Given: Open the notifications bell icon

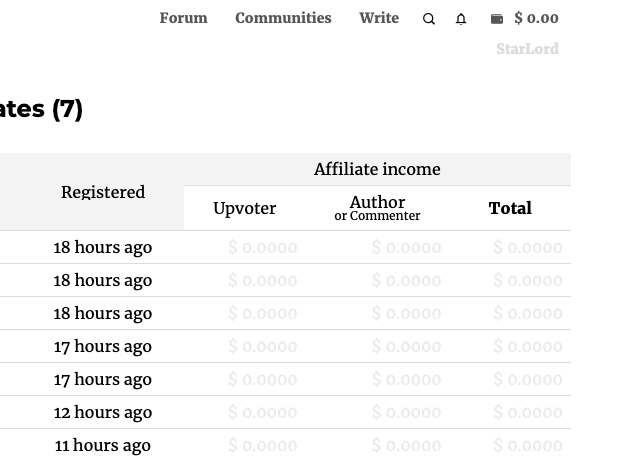Looking at the screenshot, I should click(461, 19).
